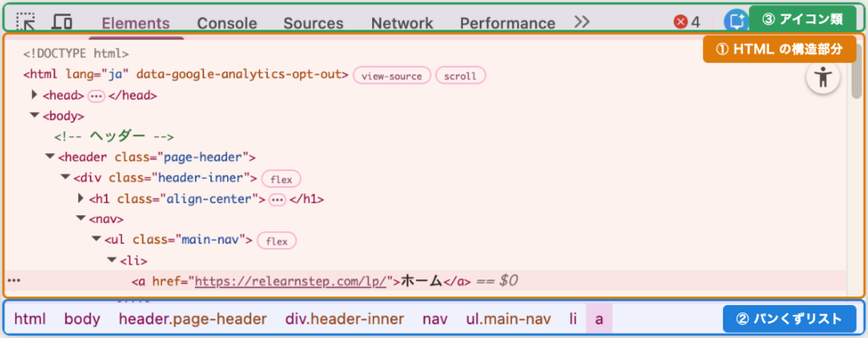This screenshot has height=338, width=868.
Task: Click the view-source badge
Action: pos(392,75)
